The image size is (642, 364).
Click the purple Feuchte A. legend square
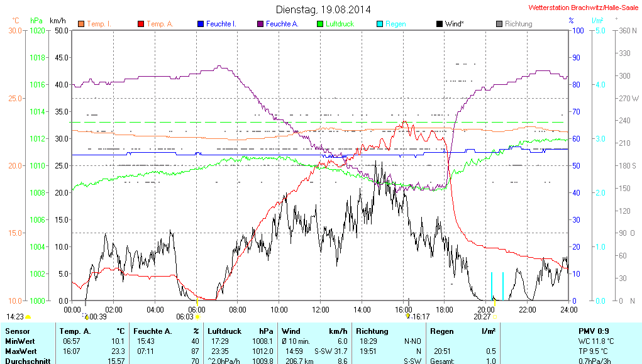point(260,24)
